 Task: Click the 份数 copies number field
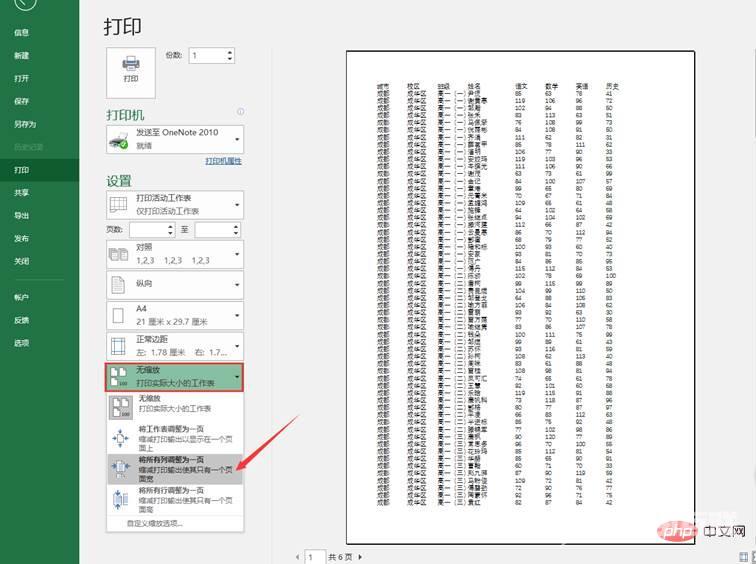[x=208, y=55]
